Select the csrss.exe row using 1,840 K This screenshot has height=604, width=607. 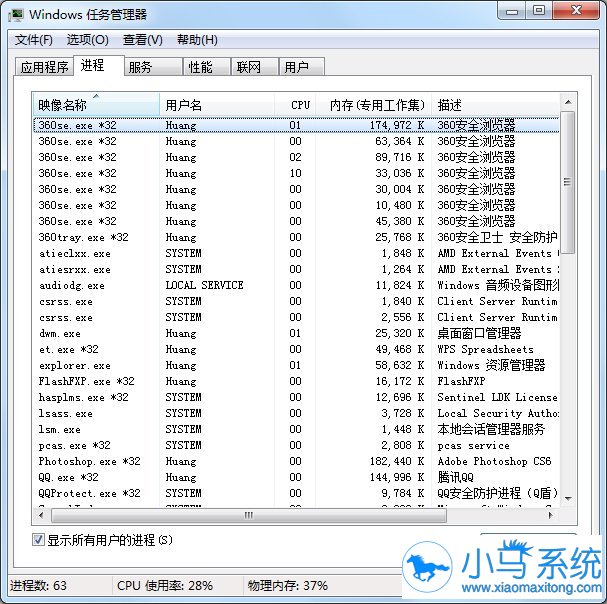(x=296, y=301)
